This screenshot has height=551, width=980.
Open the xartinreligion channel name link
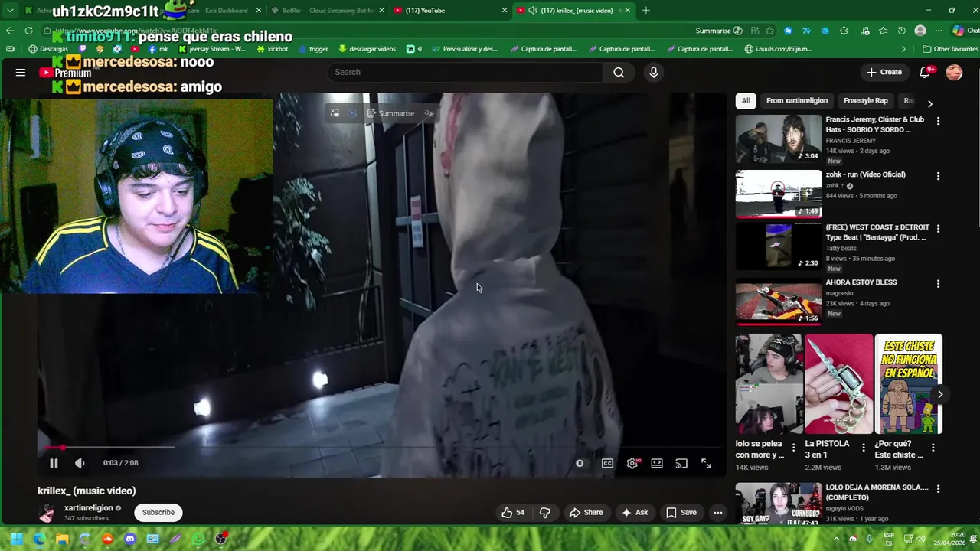click(x=88, y=508)
